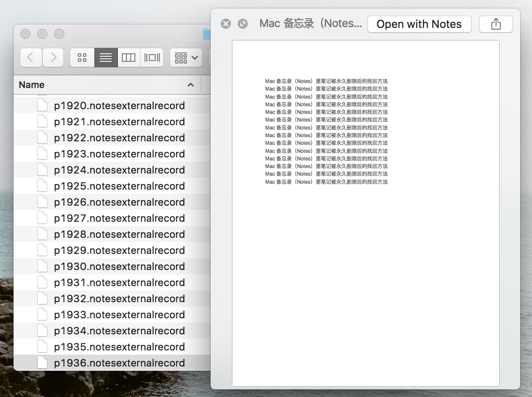Switch Finder to list view
This screenshot has height=397, width=532.
click(x=106, y=58)
